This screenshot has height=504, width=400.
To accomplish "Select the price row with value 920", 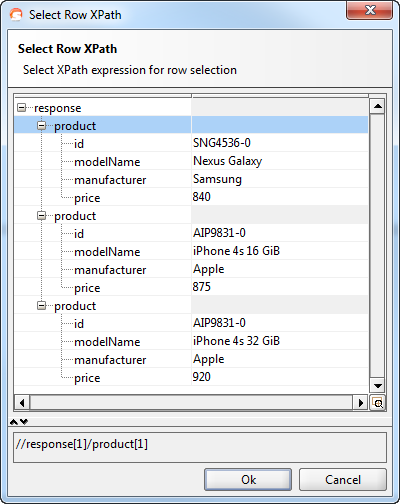I will coord(191,377).
